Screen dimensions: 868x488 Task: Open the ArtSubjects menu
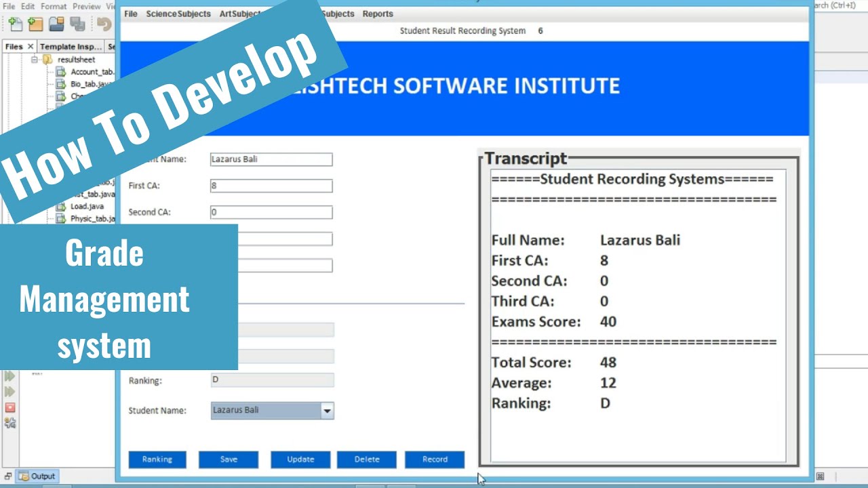click(x=240, y=14)
